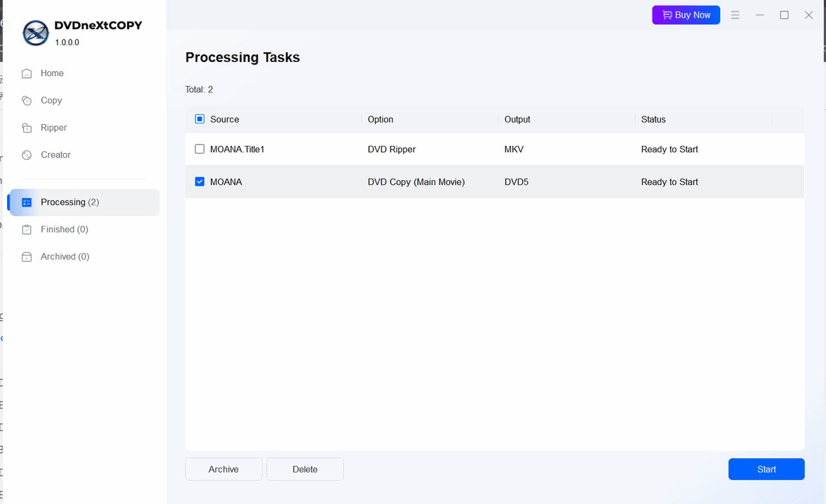Image resolution: width=826 pixels, height=504 pixels.
Task: Show the Archived (0) list label
Action: tap(65, 257)
